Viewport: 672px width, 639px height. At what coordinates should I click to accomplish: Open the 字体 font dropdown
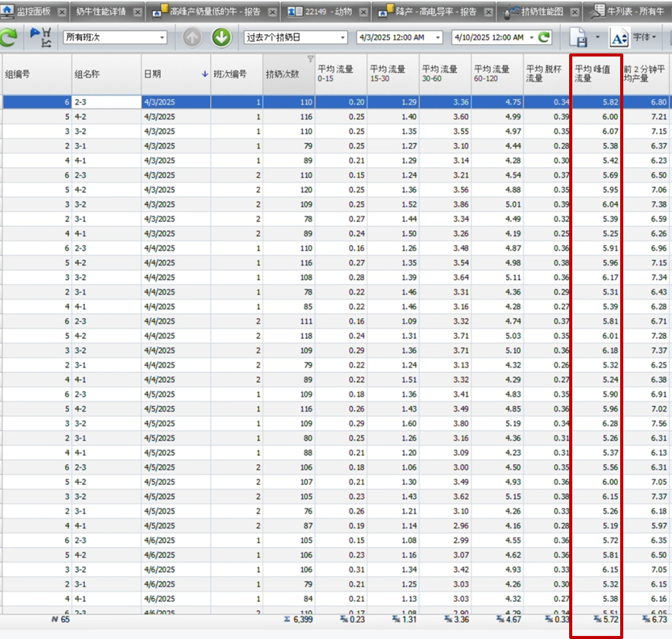click(x=645, y=37)
